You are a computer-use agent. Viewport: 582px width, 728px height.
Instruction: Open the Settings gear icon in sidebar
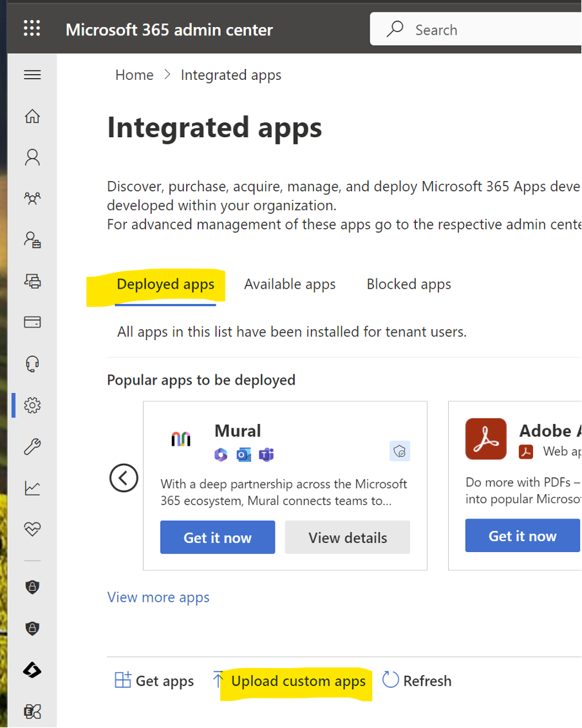tap(32, 405)
